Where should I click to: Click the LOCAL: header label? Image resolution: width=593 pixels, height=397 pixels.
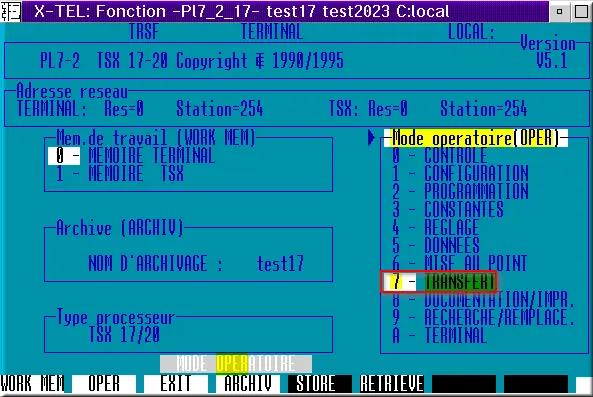(x=471, y=31)
